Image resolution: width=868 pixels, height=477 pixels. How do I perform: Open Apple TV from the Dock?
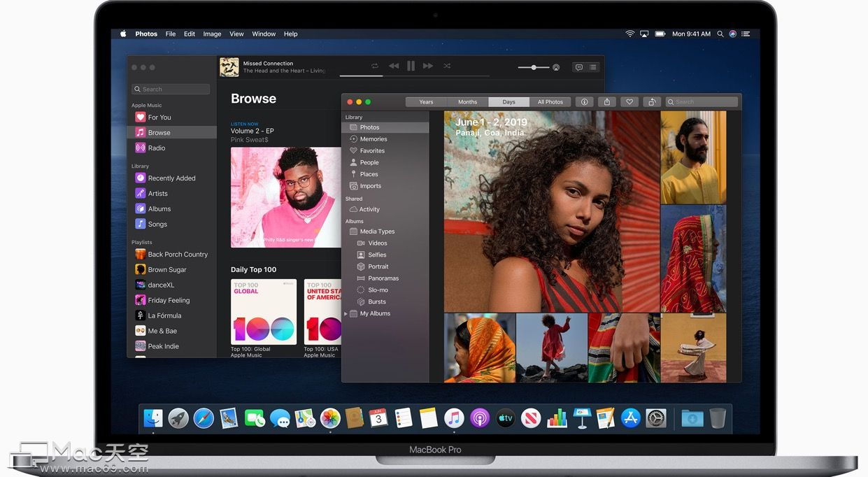coord(506,418)
